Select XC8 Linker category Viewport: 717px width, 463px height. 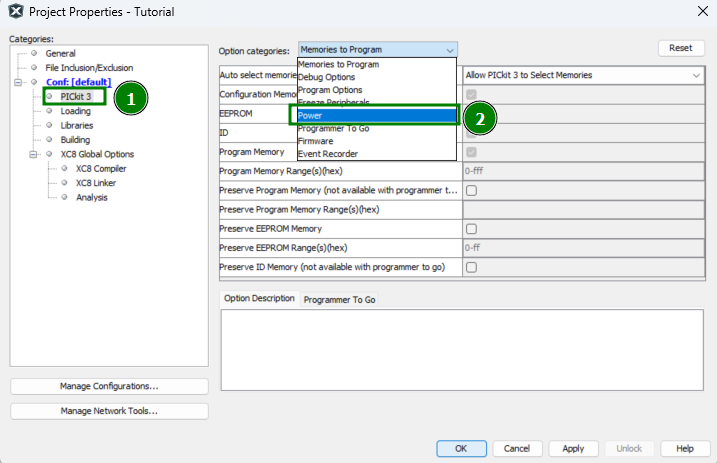tap(96, 183)
